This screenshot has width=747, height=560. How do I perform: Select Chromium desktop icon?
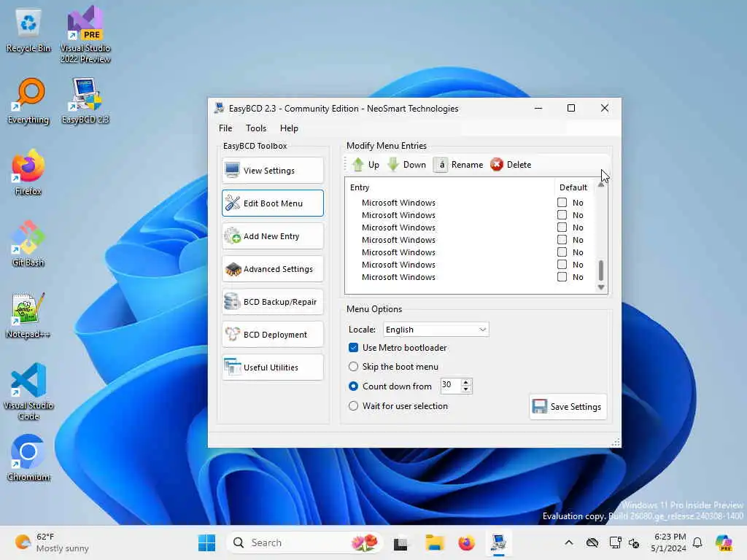click(28, 458)
